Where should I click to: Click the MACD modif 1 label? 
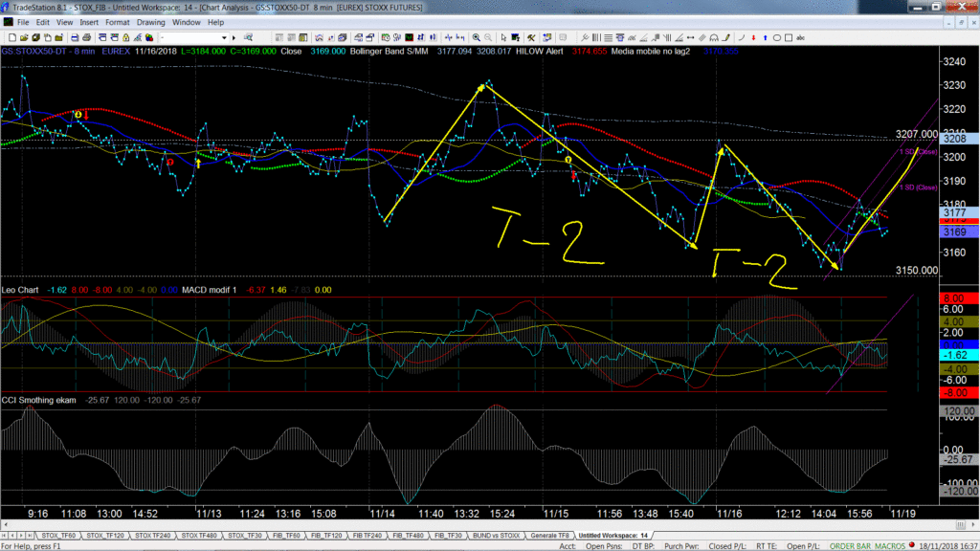210,290
